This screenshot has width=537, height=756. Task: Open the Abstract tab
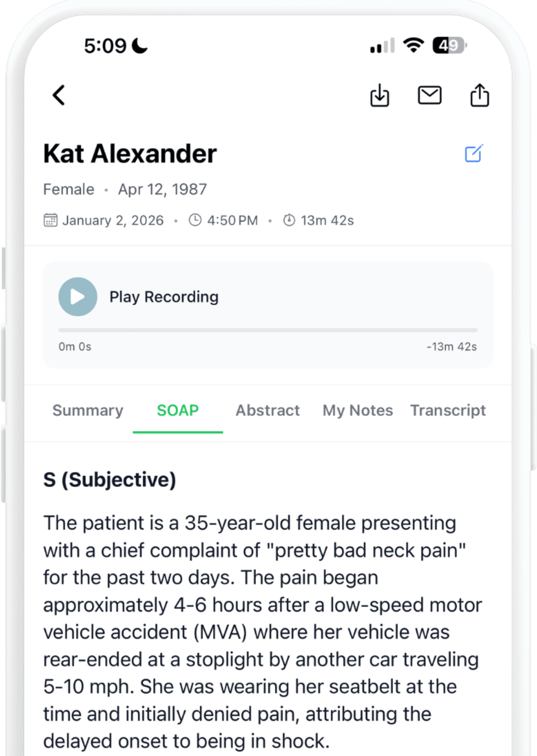(268, 410)
